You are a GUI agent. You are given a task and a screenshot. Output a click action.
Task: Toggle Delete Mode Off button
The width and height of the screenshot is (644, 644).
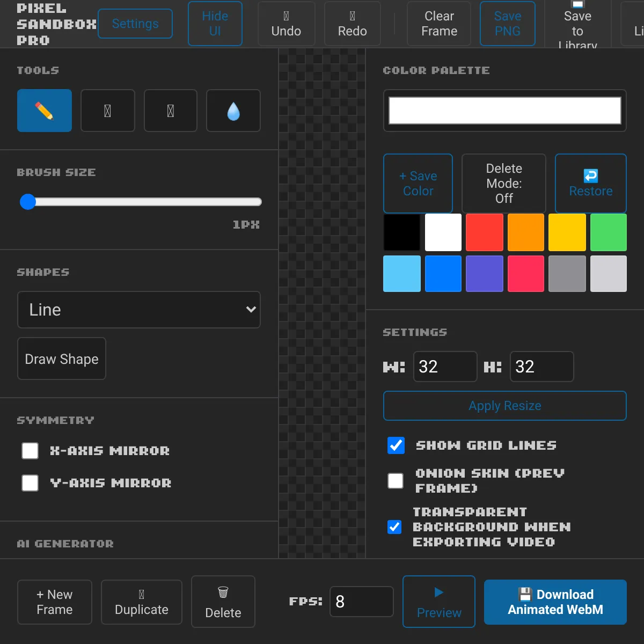pos(504,184)
